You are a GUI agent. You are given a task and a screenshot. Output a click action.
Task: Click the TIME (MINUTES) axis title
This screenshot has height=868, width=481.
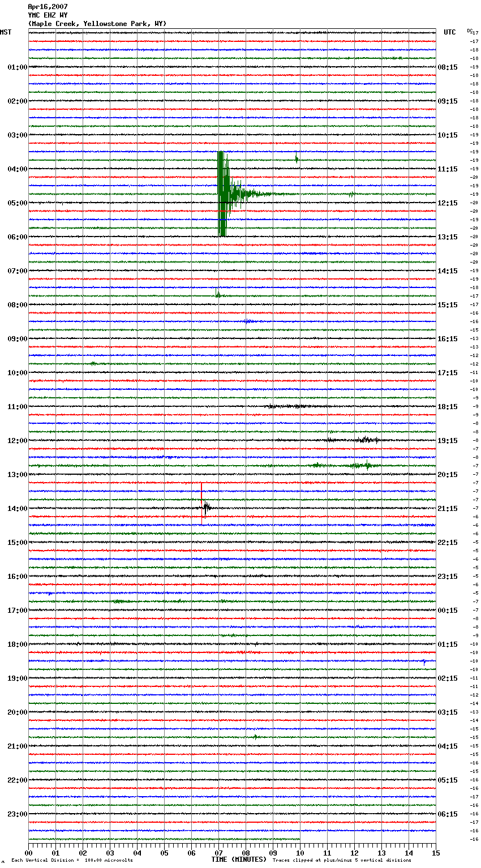click(x=239, y=860)
